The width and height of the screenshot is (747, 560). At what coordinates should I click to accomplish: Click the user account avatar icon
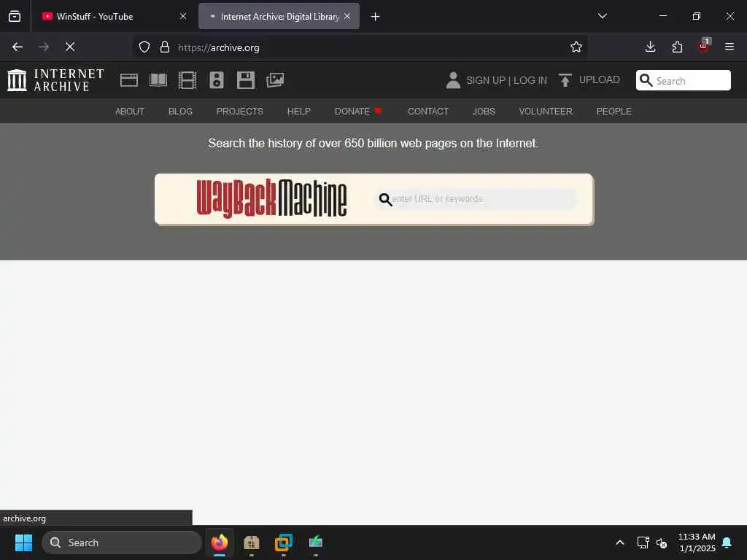coord(453,80)
